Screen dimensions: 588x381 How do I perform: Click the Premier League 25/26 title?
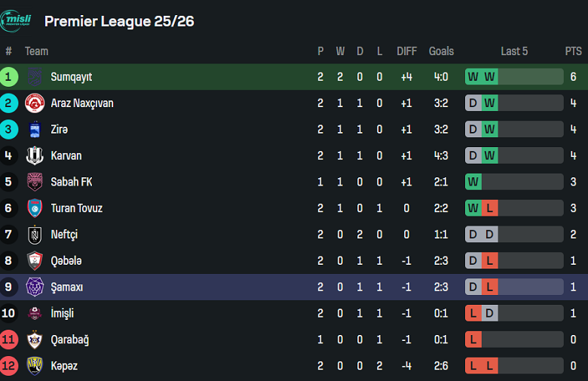click(x=119, y=21)
